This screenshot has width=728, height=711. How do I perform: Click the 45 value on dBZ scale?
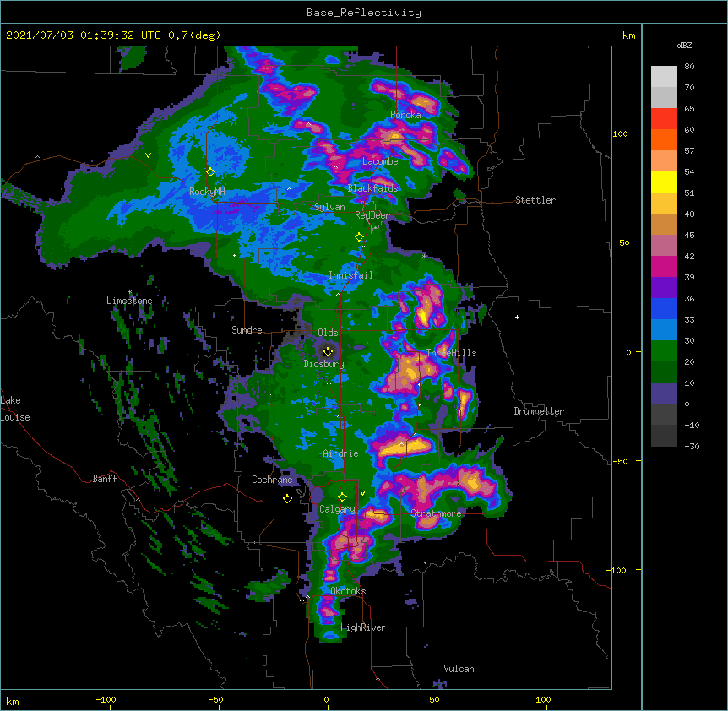(x=689, y=236)
